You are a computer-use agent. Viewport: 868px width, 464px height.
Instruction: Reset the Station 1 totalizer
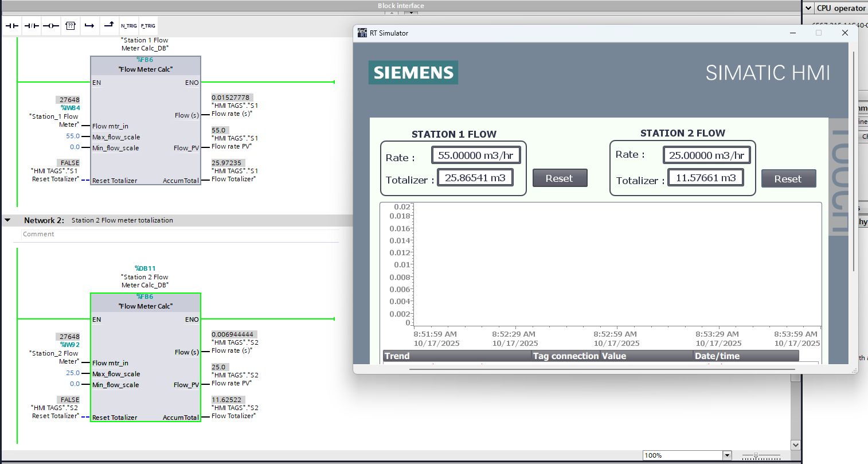coord(560,178)
